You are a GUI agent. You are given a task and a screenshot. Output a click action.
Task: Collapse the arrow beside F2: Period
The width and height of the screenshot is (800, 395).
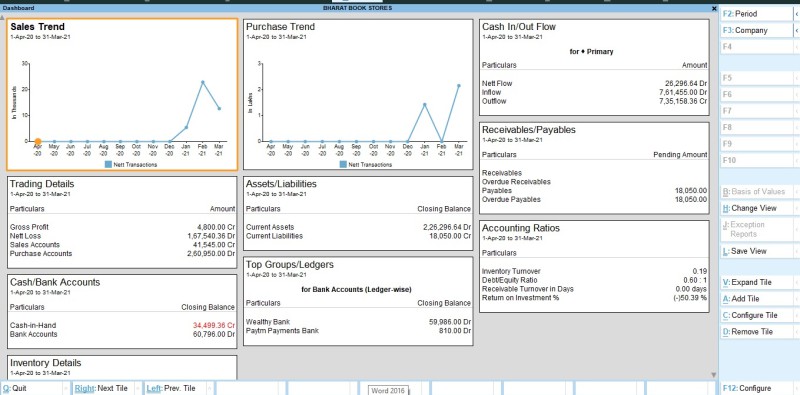[796, 14]
